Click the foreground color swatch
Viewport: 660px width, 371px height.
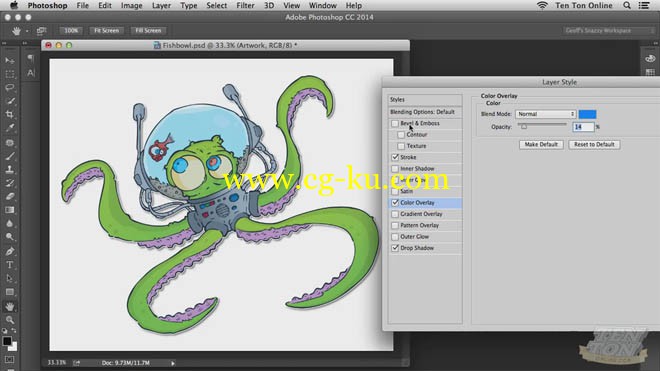coord(7,341)
